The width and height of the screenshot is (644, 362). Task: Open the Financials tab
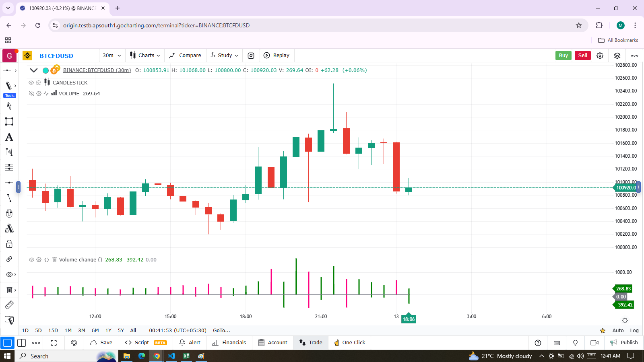(229, 343)
